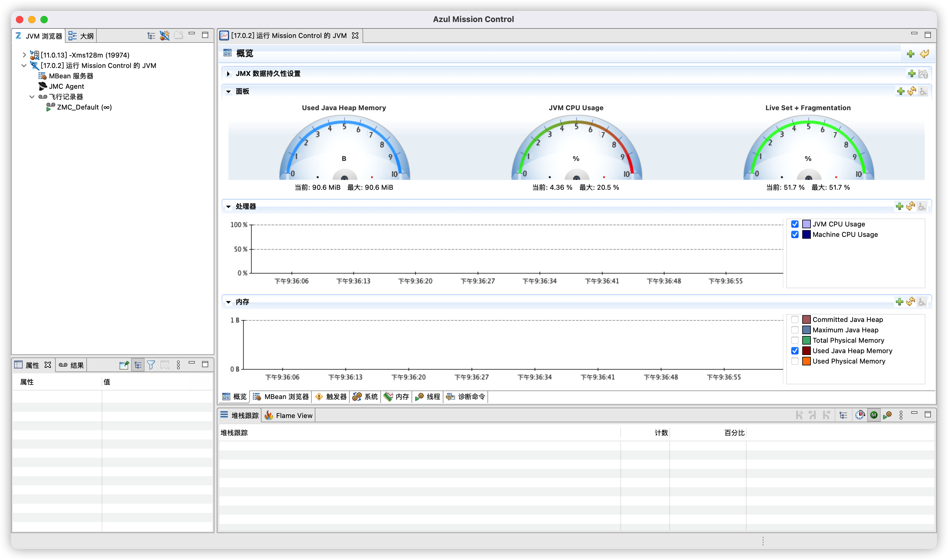
Task: Collapse the 内存 memory section
Action: (x=228, y=302)
